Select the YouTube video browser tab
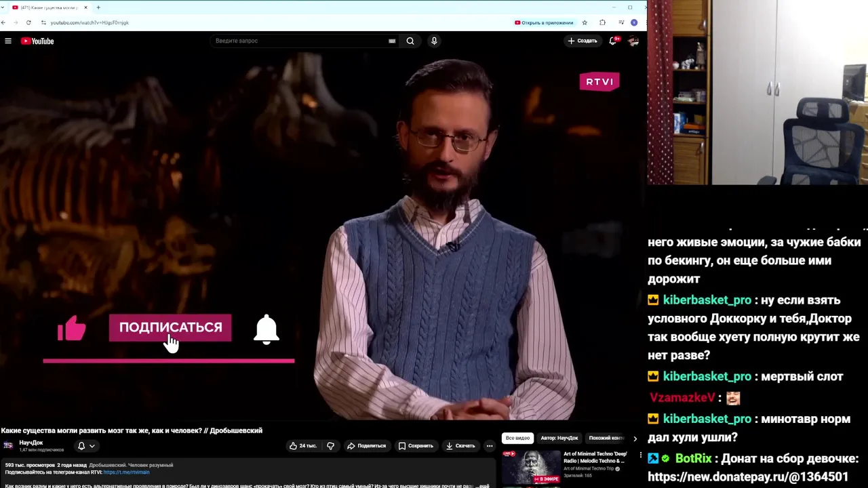868x488 pixels. [x=49, y=7]
